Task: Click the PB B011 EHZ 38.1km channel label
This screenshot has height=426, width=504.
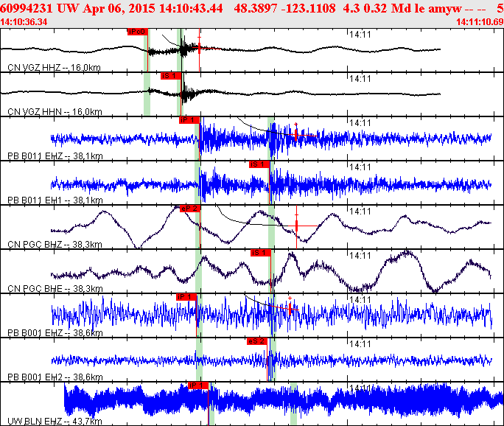Action: [55, 156]
